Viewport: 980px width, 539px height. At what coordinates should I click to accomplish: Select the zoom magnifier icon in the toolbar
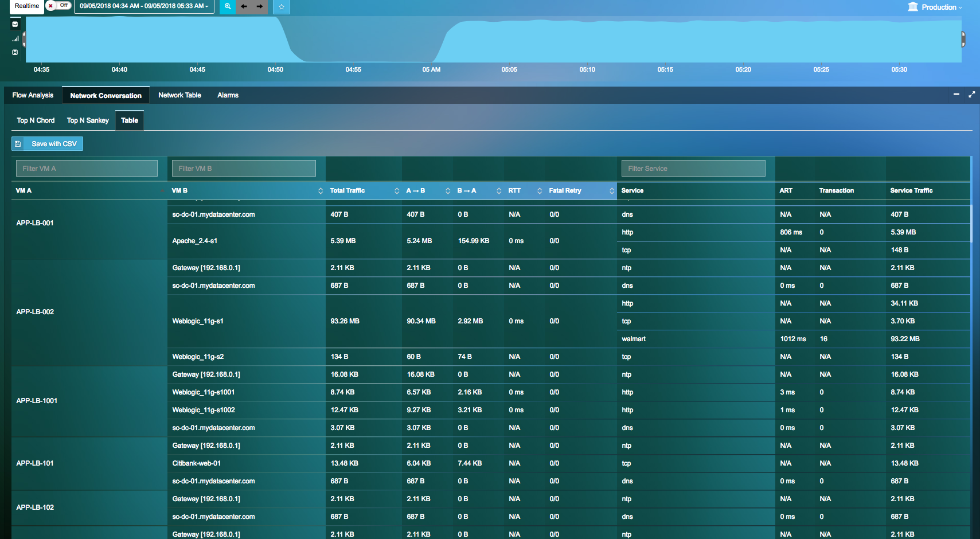pyautogui.click(x=227, y=7)
